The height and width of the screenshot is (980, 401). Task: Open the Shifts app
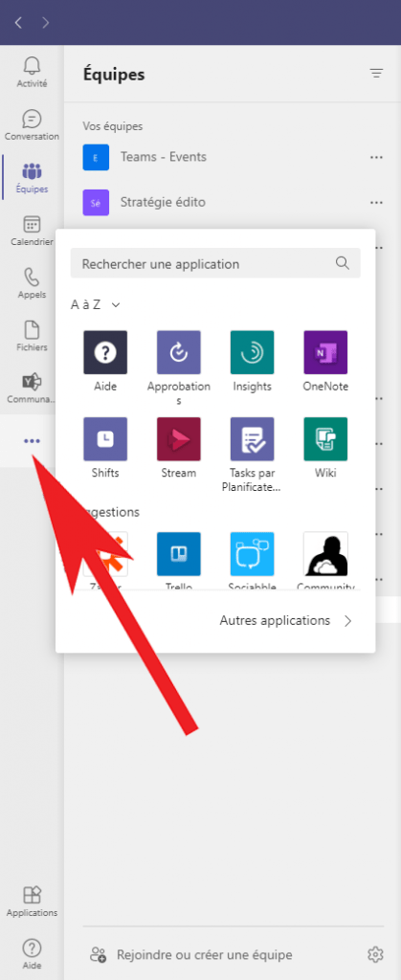(x=105, y=439)
